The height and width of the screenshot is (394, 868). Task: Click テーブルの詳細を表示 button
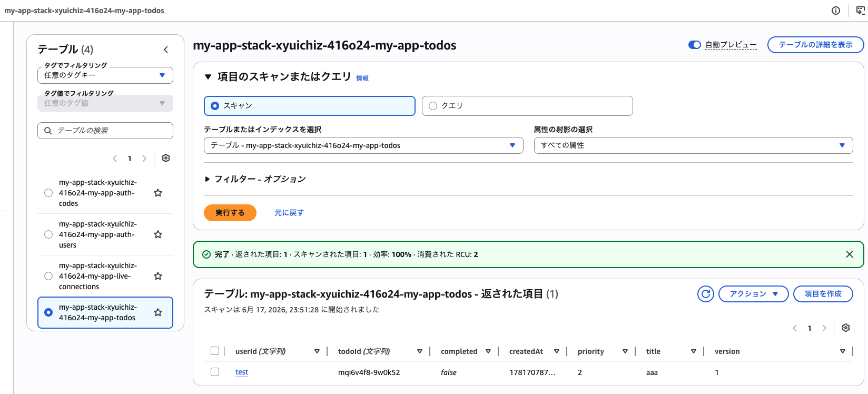coord(816,45)
